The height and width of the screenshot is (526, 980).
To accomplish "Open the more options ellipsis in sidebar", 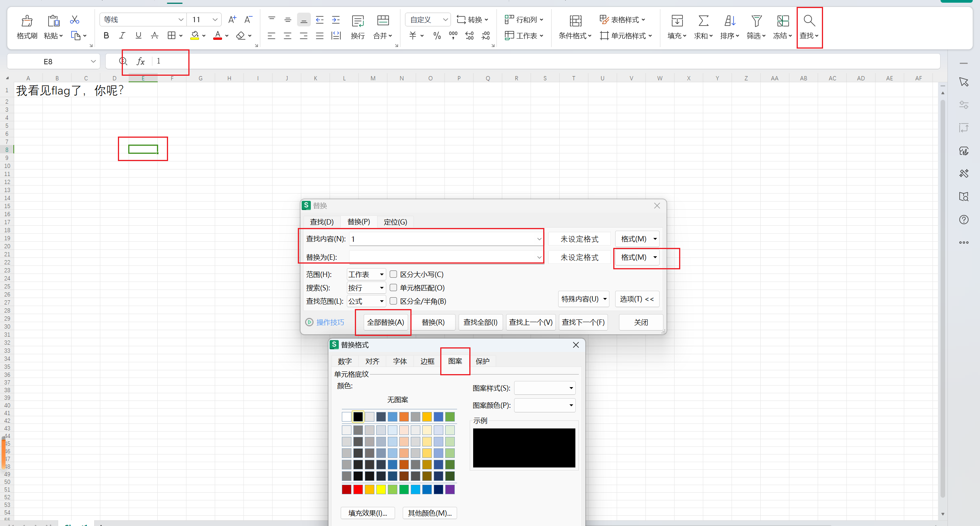I will click(x=964, y=243).
